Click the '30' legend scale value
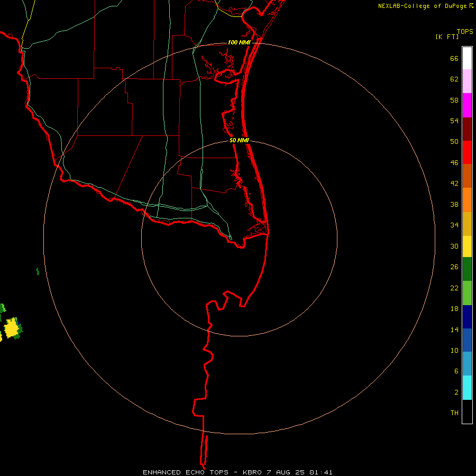 click(454, 246)
